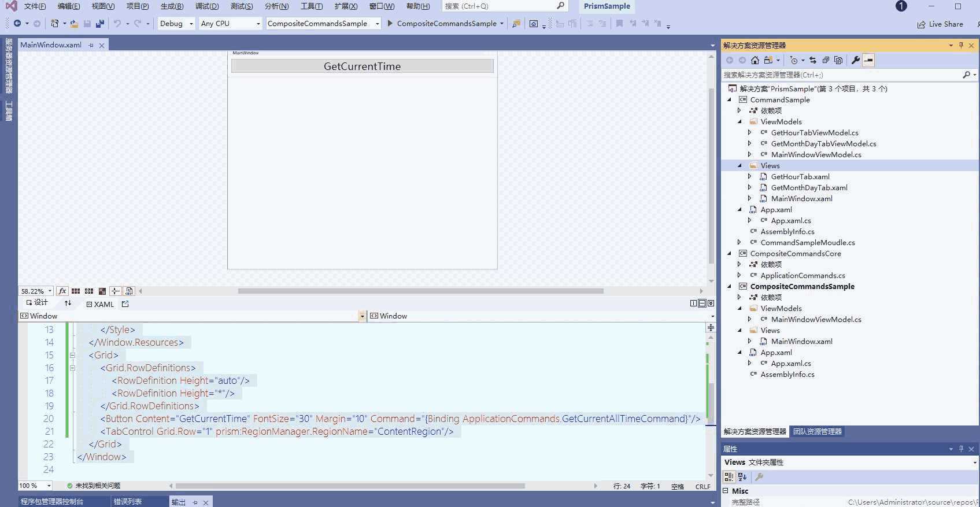Click the Live Share button
980x507 pixels.
940,24
